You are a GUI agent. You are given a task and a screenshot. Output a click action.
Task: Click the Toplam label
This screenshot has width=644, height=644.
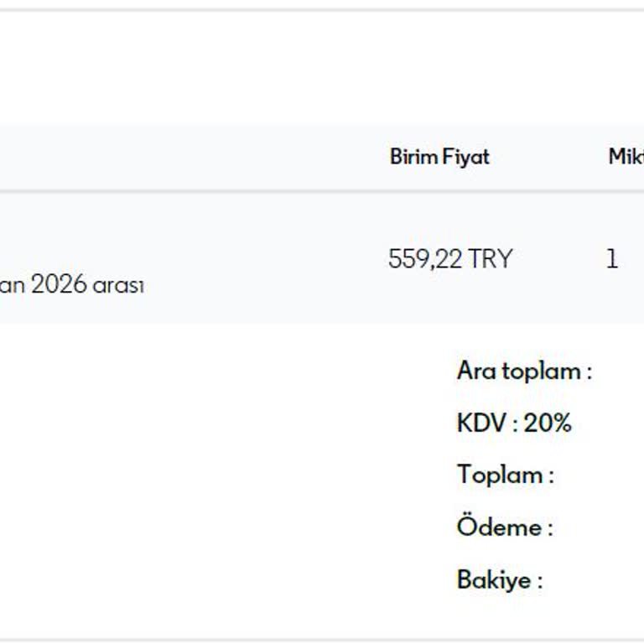click(x=500, y=475)
